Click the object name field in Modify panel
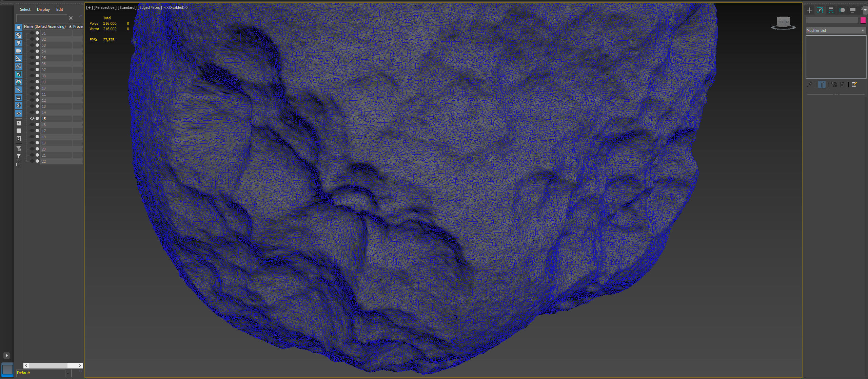868x379 pixels. (832, 20)
